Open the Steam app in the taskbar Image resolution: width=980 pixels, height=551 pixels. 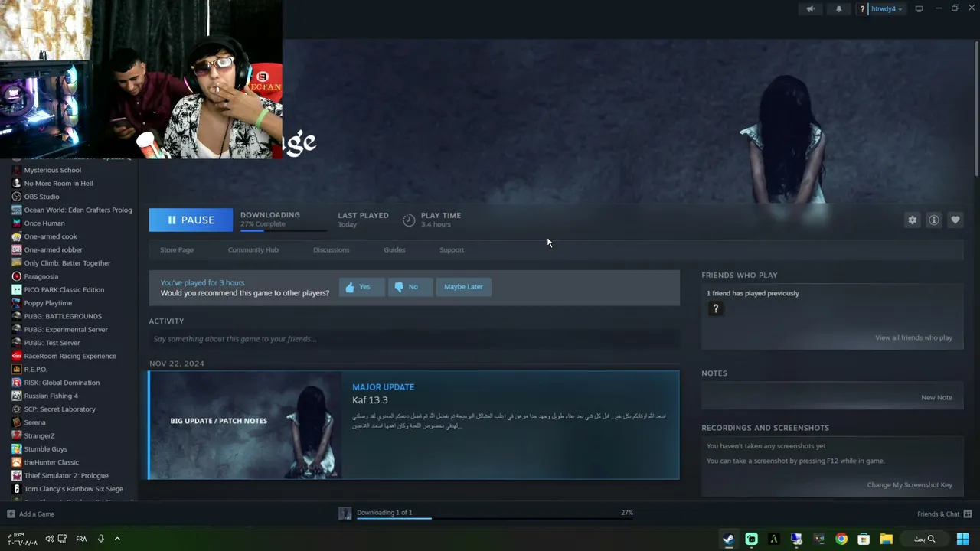click(x=728, y=539)
